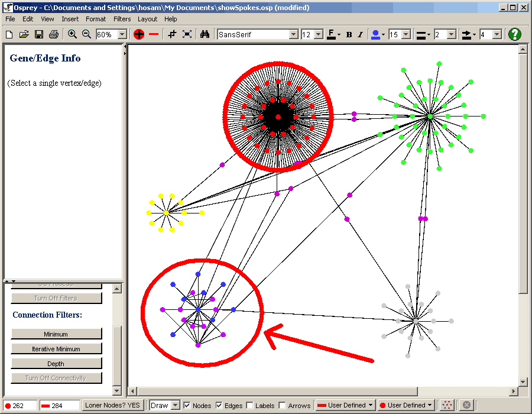The image size is (532, 414).
Task: Open the Draw mode dropdown
Action: point(175,405)
